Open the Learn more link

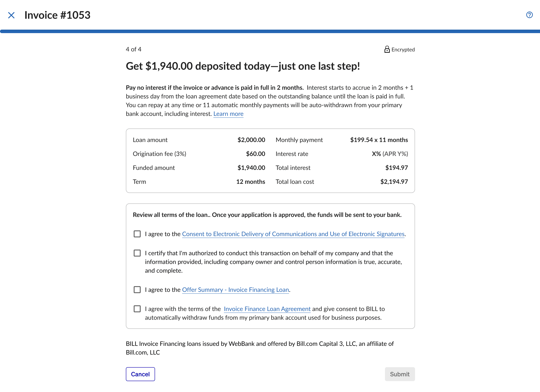[228, 114]
